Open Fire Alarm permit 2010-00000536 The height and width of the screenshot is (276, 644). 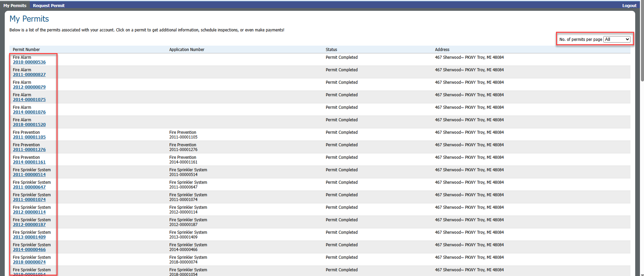tap(29, 62)
